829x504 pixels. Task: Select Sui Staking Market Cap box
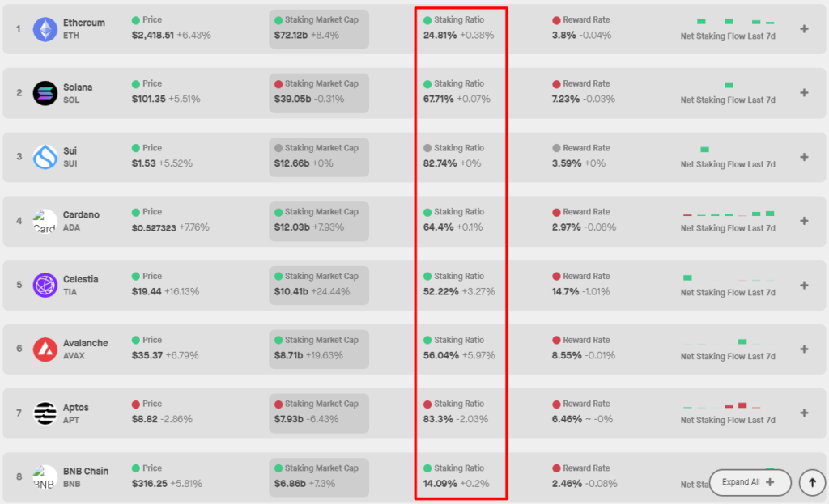(x=319, y=156)
